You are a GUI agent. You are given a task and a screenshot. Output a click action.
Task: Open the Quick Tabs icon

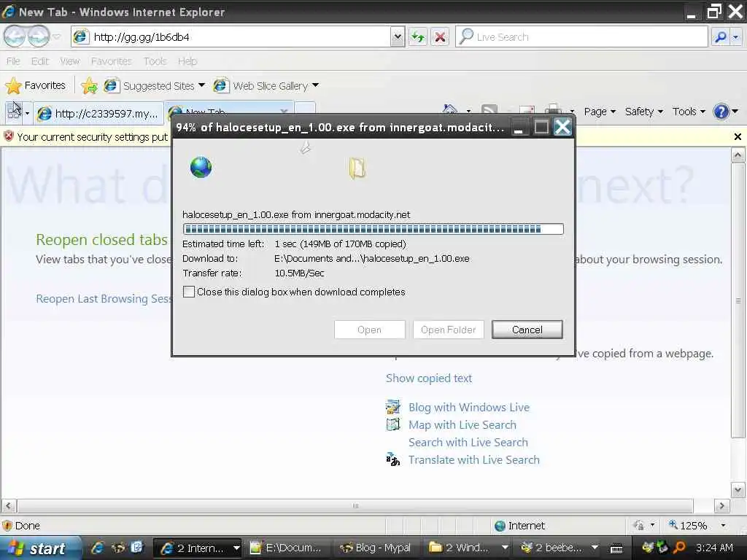15,112
